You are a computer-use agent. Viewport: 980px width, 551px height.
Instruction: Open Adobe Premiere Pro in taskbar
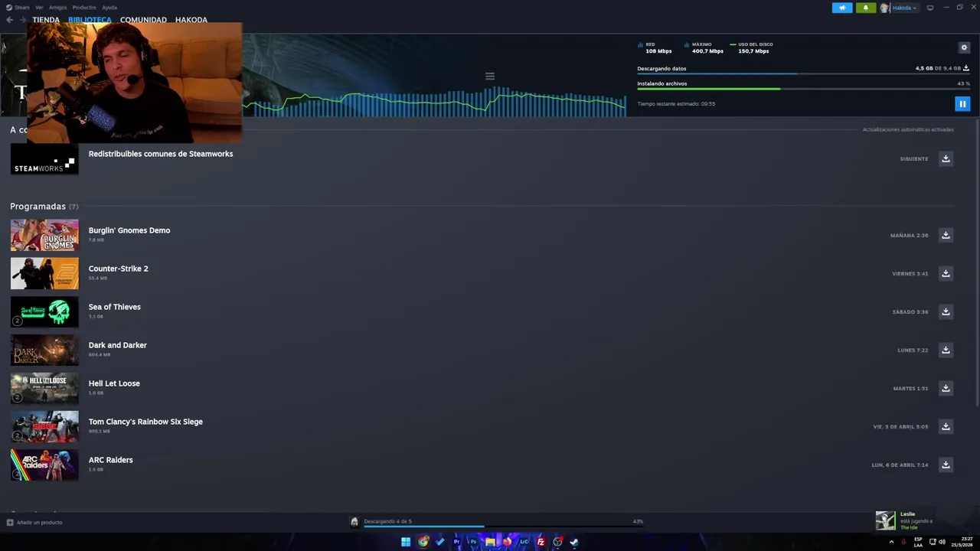point(457,542)
